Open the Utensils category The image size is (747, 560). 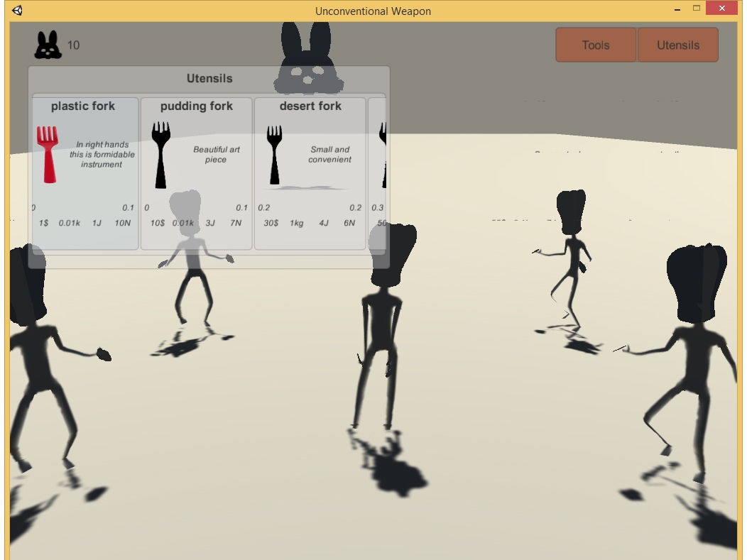point(678,45)
